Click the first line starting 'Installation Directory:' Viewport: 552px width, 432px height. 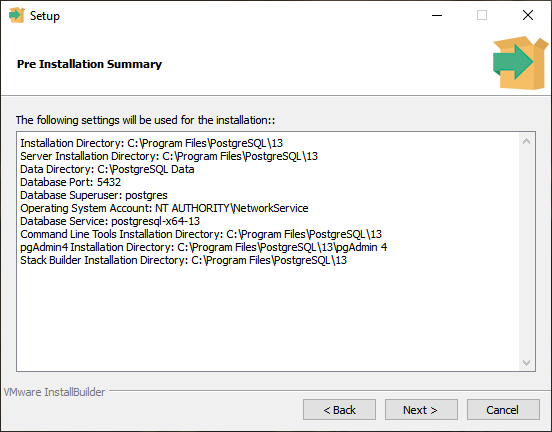coord(151,143)
